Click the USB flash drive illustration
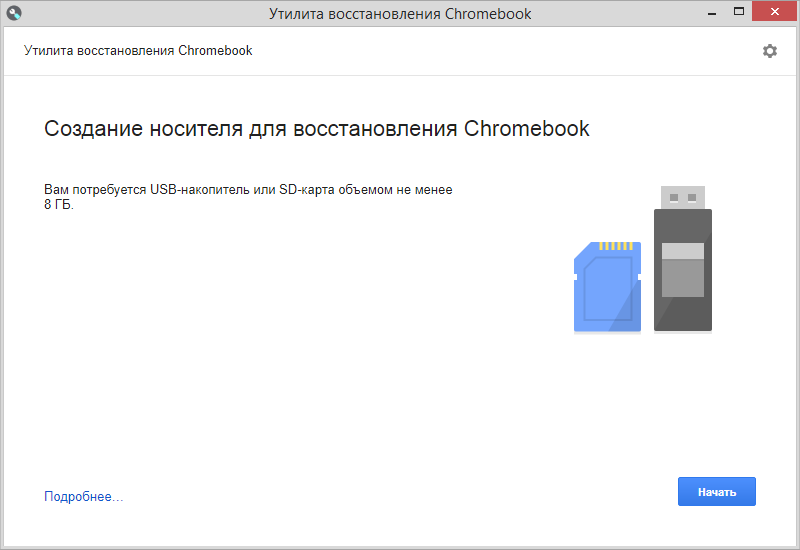 [x=683, y=259]
